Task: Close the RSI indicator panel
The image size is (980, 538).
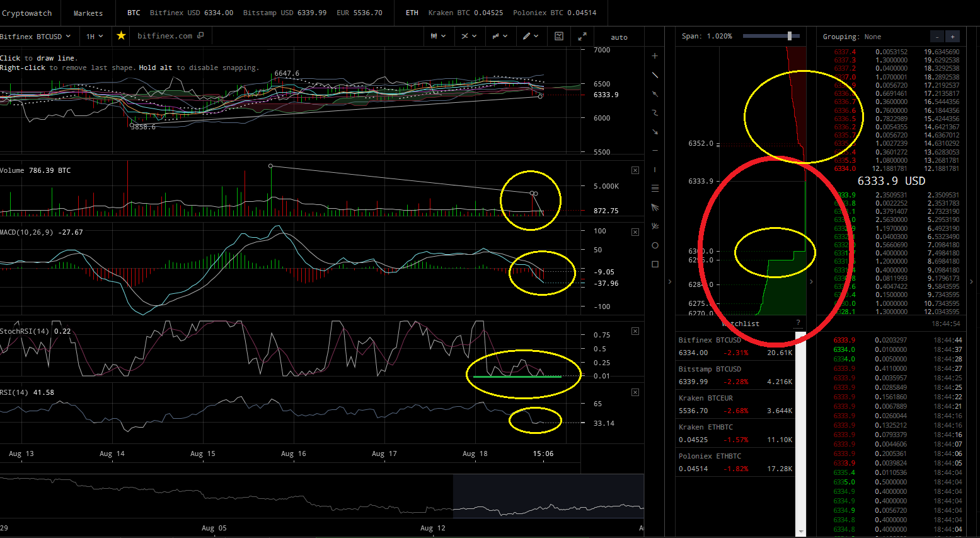Action: pos(635,392)
